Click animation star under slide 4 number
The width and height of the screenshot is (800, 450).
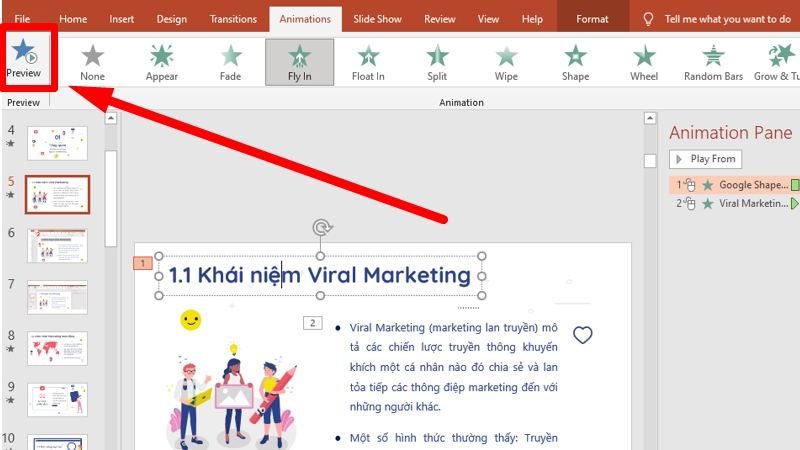(x=10, y=144)
